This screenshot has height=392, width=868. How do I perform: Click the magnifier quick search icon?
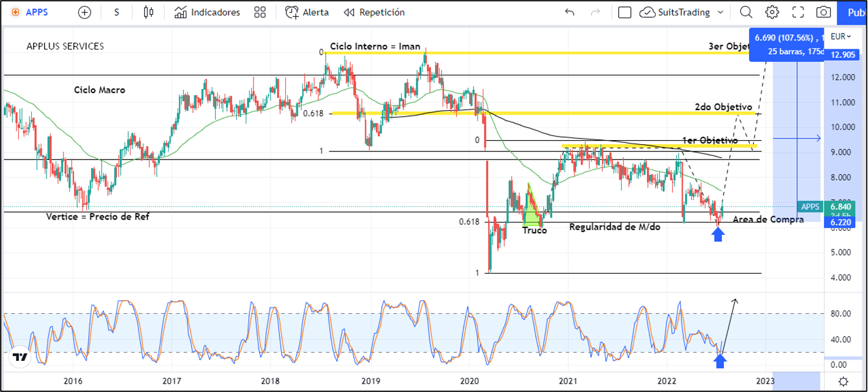[x=746, y=12]
